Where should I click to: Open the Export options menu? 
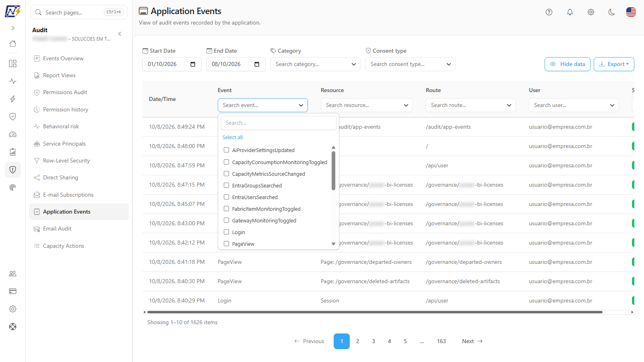point(614,64)
